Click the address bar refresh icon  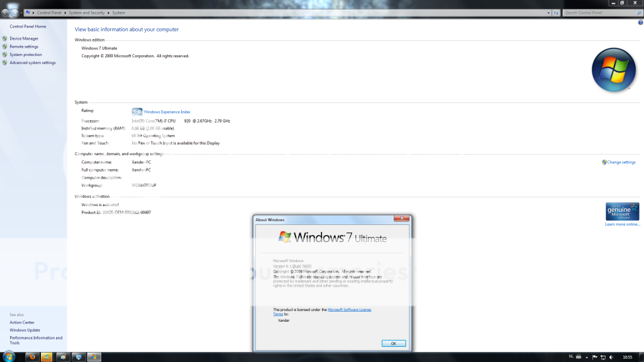coord(556,13)
